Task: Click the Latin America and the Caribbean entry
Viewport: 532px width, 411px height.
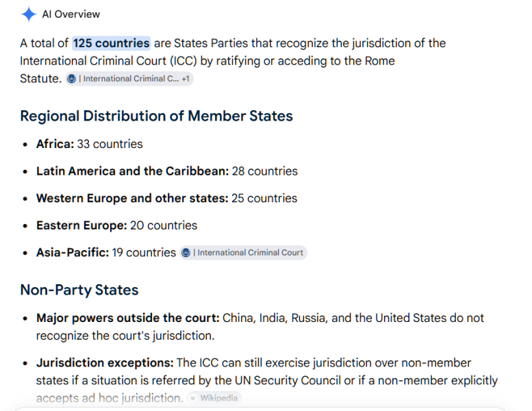Action: pyautogui.click(x=167, y=171)
